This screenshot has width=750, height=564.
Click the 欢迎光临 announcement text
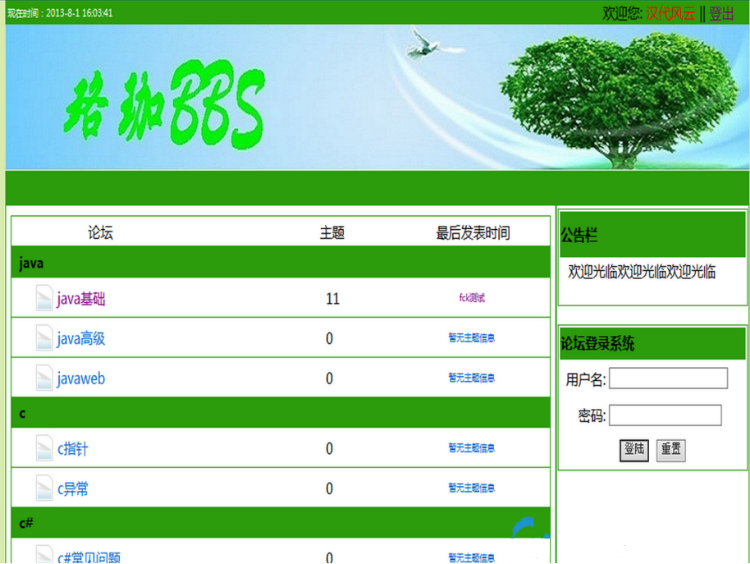[x=641, y=272]
